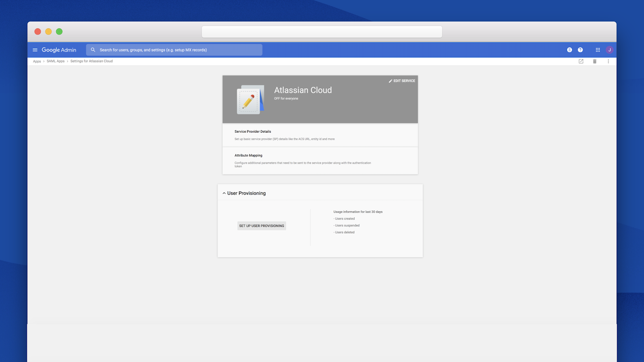Image resolution: width=644 pixels, height=362 pixels.
Task: Open Attribute Mapping section
Action: [x=320, y=160]
